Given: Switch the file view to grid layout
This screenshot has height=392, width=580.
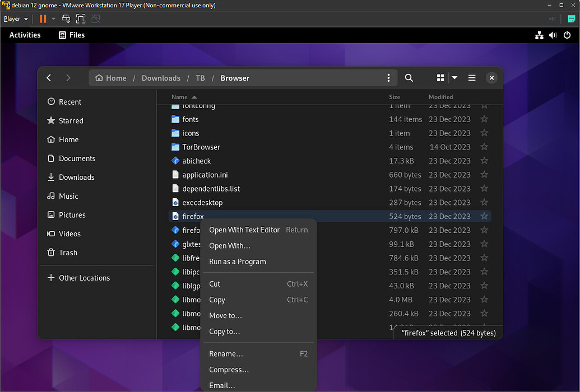Looking at the screenshot, I should click(x=440, y=78).
